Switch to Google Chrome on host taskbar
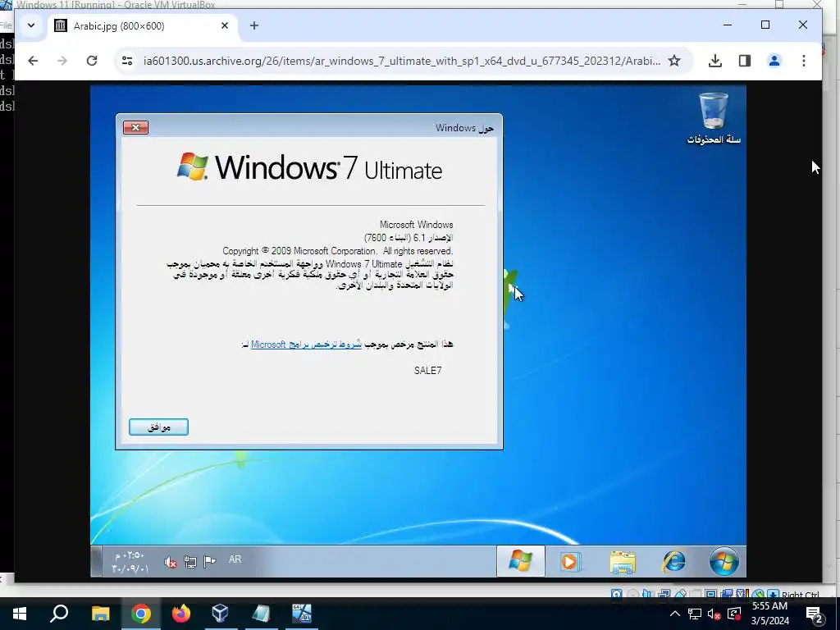The width and height of the screenshot is (840, 630). (x=141, y=614)
